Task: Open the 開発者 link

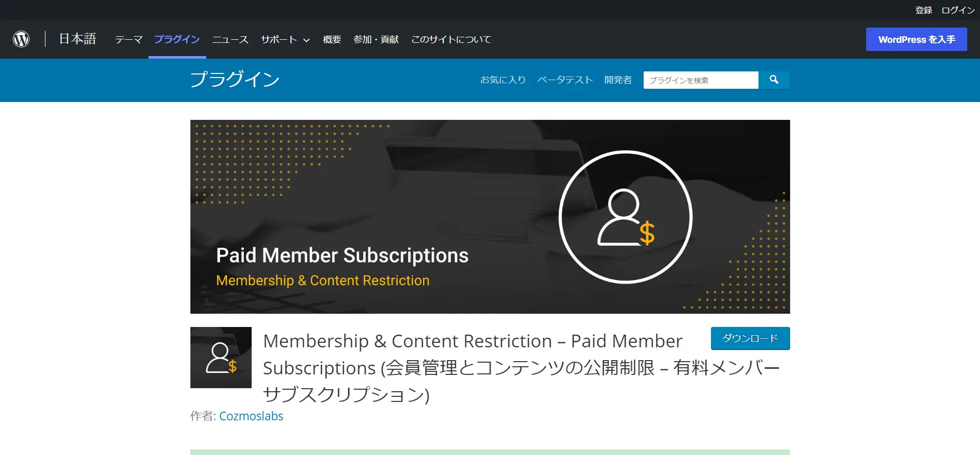Action: point(618,80)
